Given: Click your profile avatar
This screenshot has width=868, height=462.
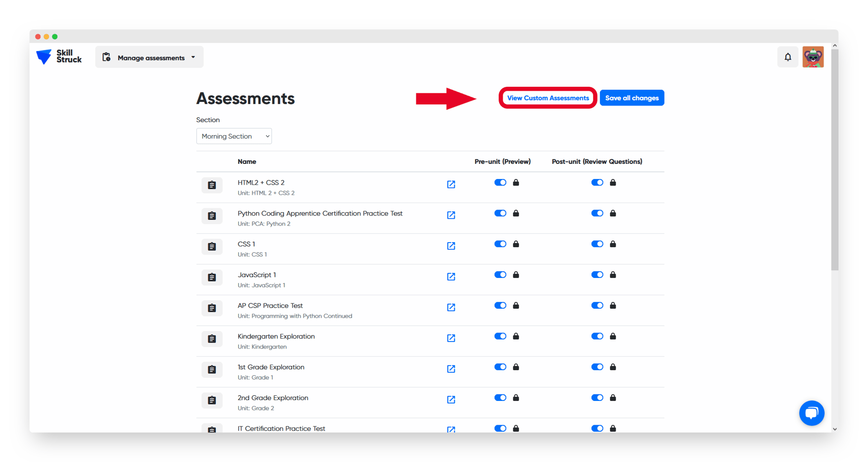Looking at the screenshot, I should [x=813, y=57].
